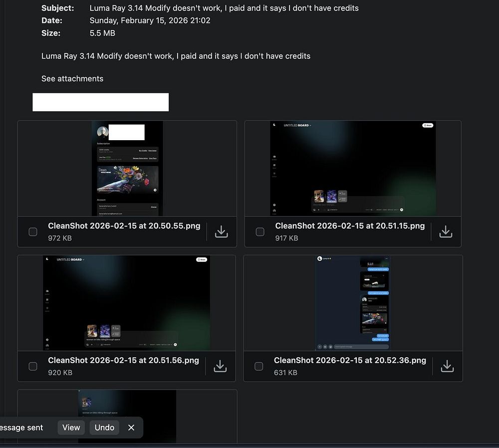Click the 5.5 MB size value
Image resolution: width=499 pixels, height=448 pixels.
102,33
